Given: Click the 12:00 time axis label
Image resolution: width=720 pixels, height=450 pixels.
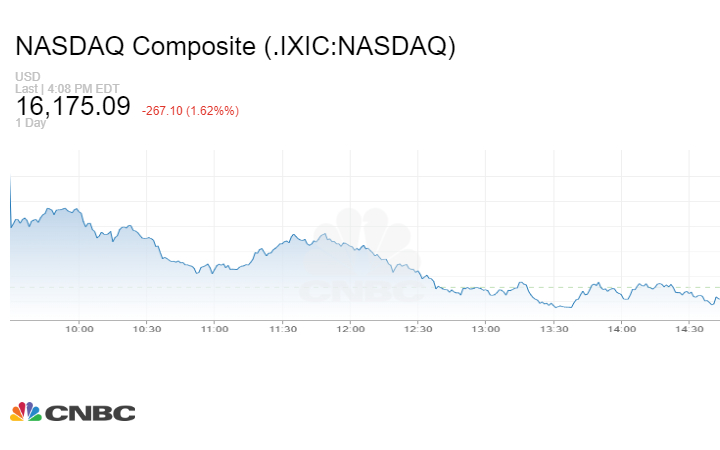Looking at the screenshot, I should pyautogui.click(x=350, y=329).
